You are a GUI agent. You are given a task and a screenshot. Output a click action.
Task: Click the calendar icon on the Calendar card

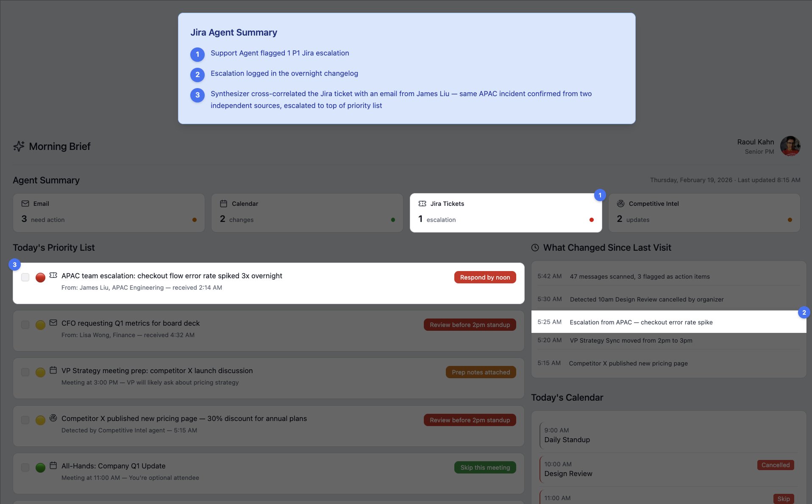pyautogui.click(x=224, y=203)
